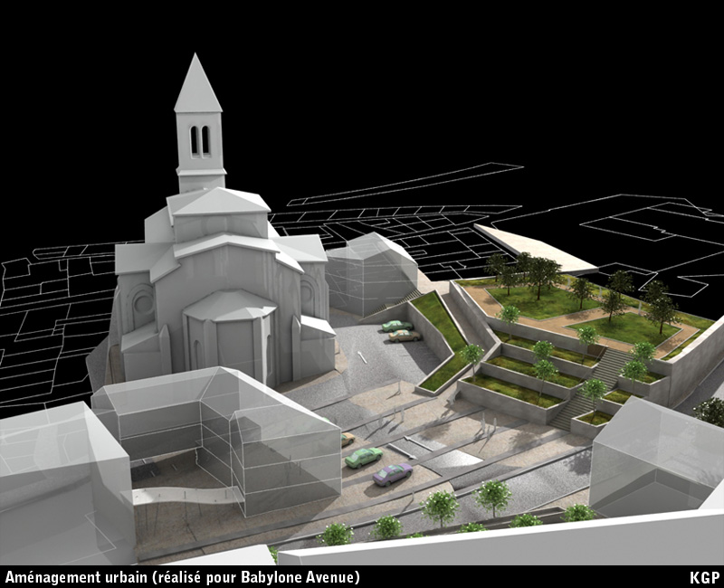The width and height of the screenshot is (724, 588).
Task: Select the transparent building in the bottom-right corner
Action: (x=652, y=457)
